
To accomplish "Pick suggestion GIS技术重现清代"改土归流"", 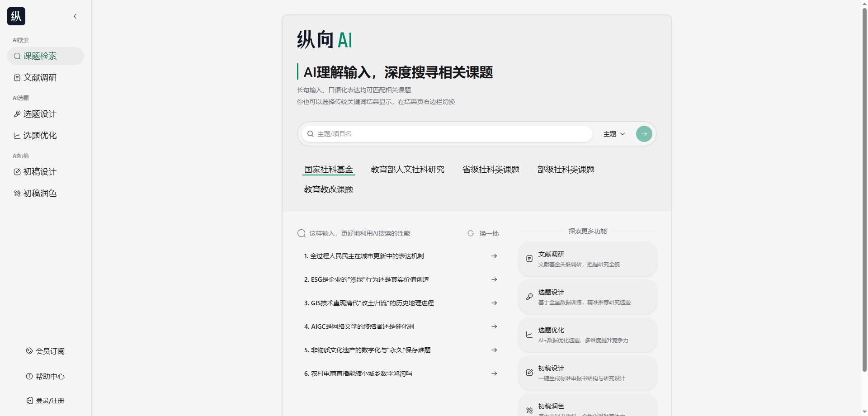I will tap(369, 303).
